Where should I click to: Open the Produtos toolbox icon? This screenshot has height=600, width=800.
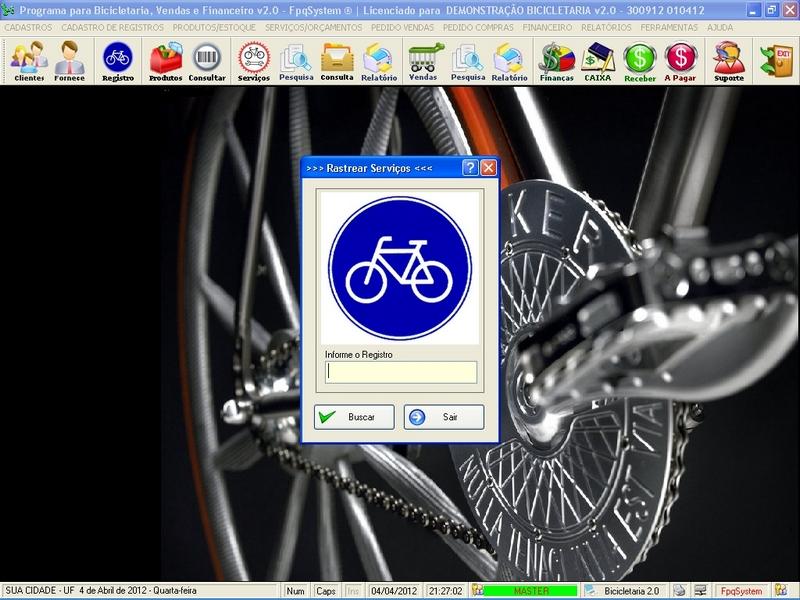[x=165, y=61]
